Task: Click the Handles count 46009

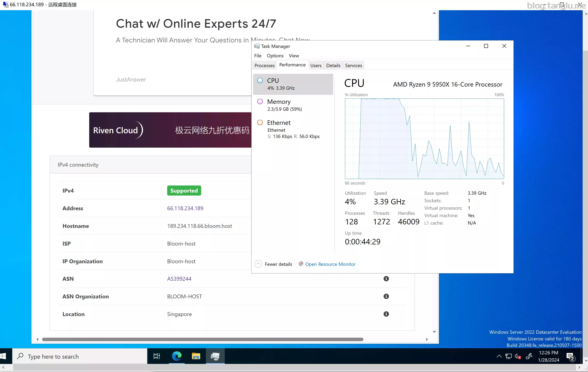Action: (x=408, y=221)
